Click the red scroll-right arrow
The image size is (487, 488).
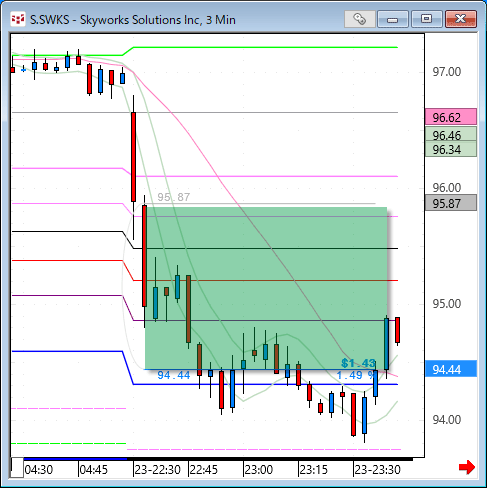coord(467,467)
